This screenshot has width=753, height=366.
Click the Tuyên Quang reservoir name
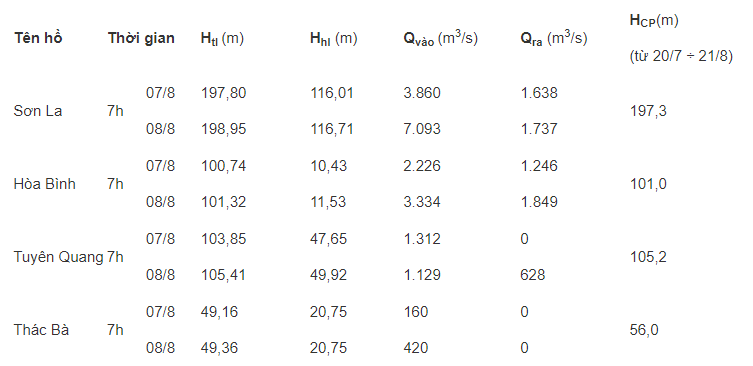coord(59,257)
